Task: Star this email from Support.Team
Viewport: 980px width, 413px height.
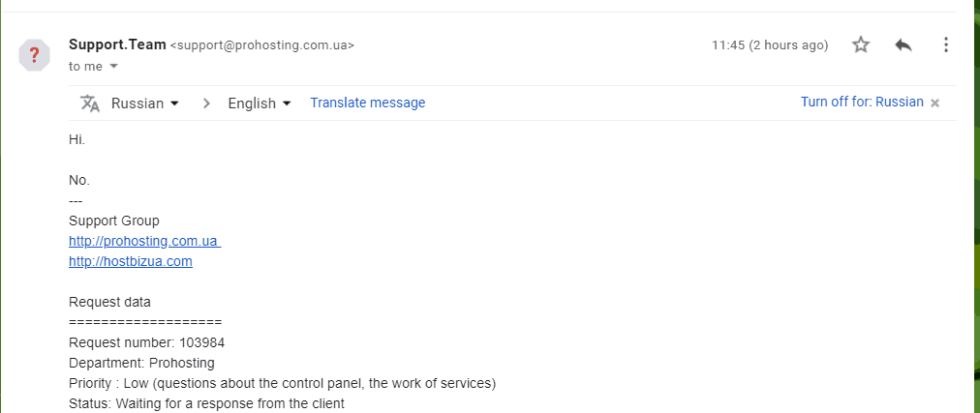Action: pos(861,44)
